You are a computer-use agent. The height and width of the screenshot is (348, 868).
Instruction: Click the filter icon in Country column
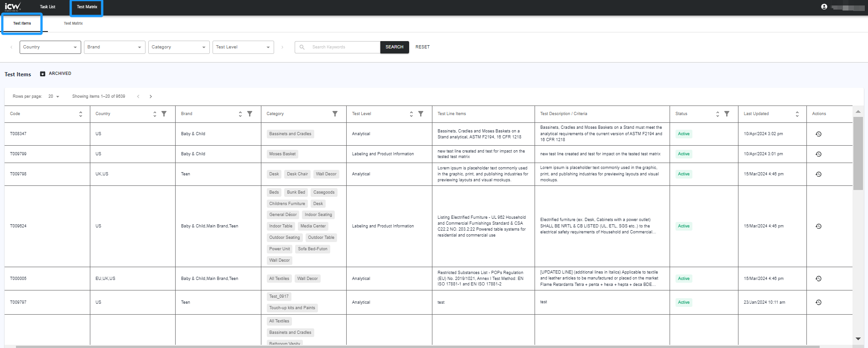click(164, 114)
